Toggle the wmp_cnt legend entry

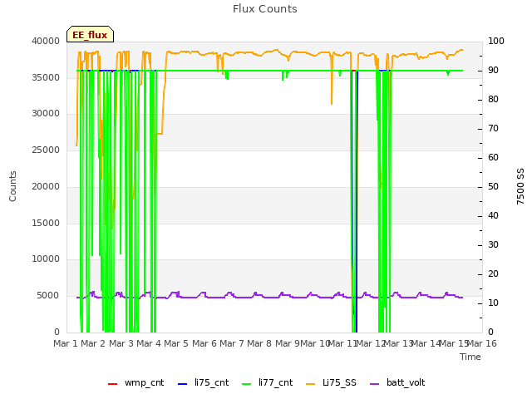pos(136,383)
